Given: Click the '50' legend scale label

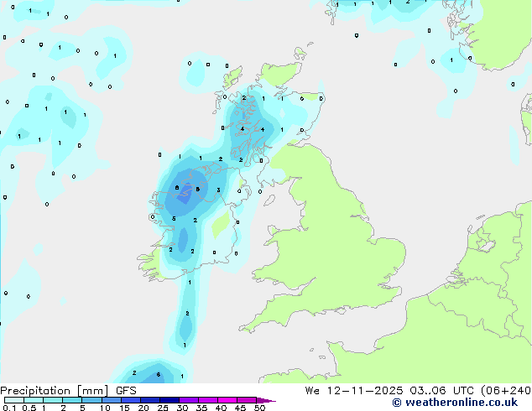Looking at the screenshot, I should [x=259, y=408].
